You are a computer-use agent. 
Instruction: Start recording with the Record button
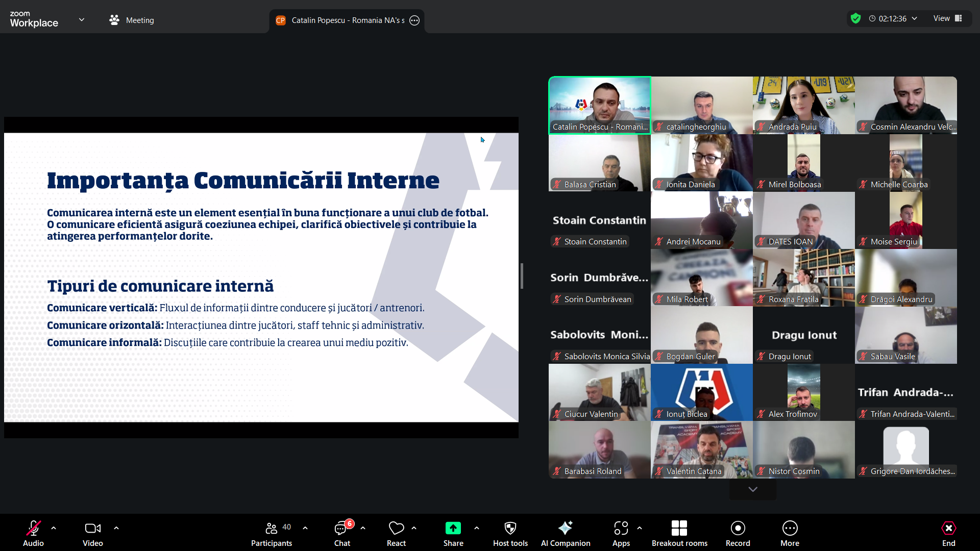pyautogui.click(x=738, y=528)
